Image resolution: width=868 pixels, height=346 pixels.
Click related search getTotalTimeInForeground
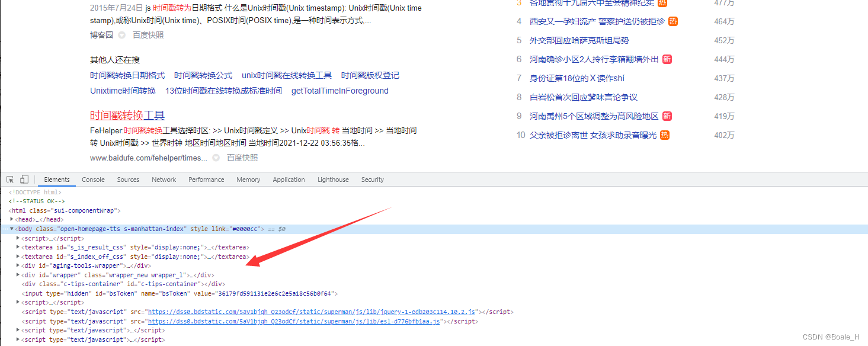[340, 91]
